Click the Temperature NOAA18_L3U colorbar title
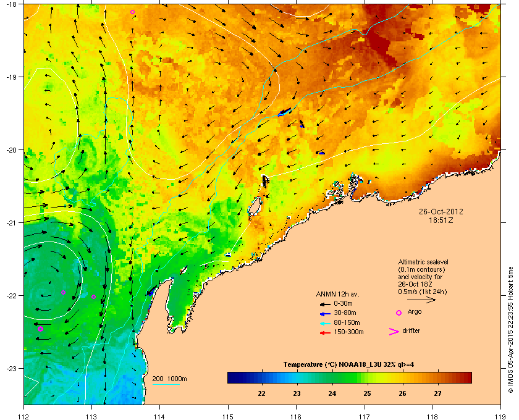519x420 pixels. (348, 365)
